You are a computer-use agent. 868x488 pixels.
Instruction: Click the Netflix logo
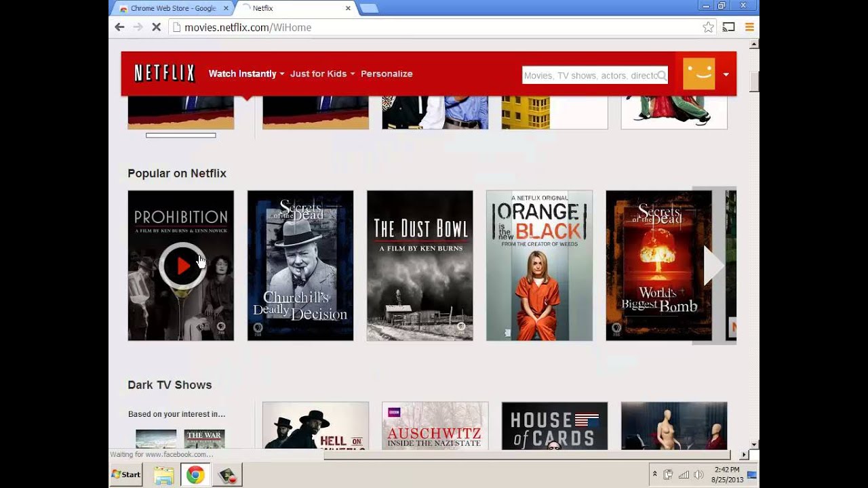[164, 73]
